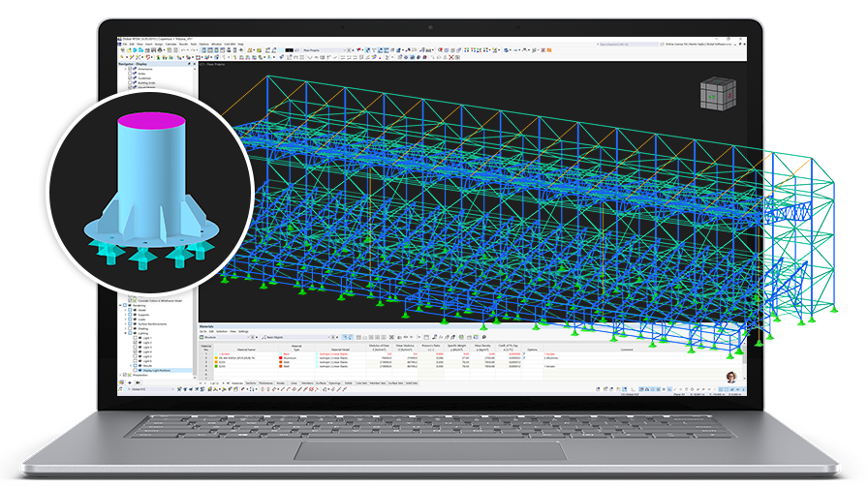Open the Structure dropdown in Materials panel
Viewport: 868px width, 488px height.
tap(225, 337)
